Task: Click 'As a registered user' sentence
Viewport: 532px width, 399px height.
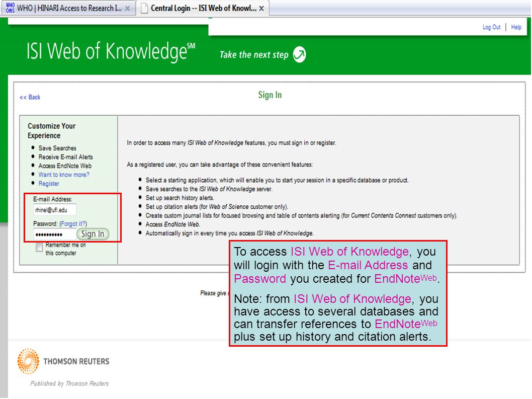Action: [220, 165]
